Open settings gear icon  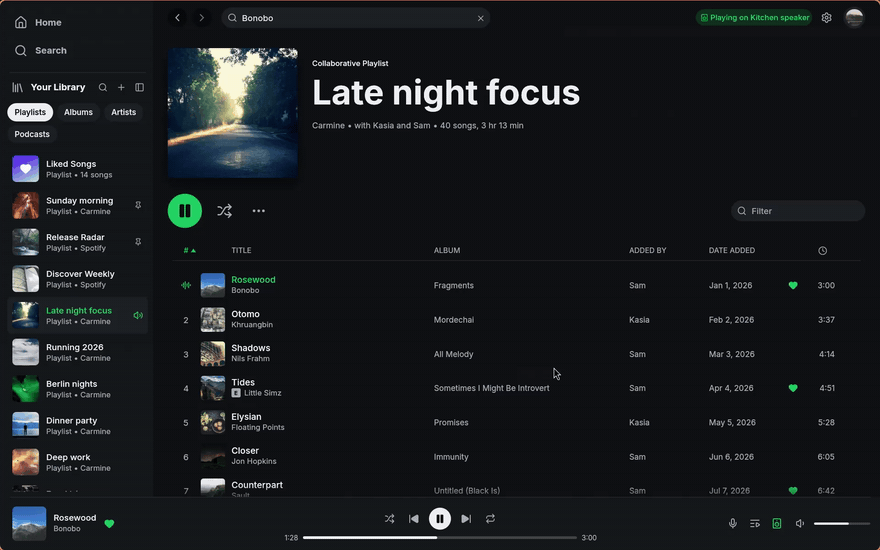click(x=827, y=18)
